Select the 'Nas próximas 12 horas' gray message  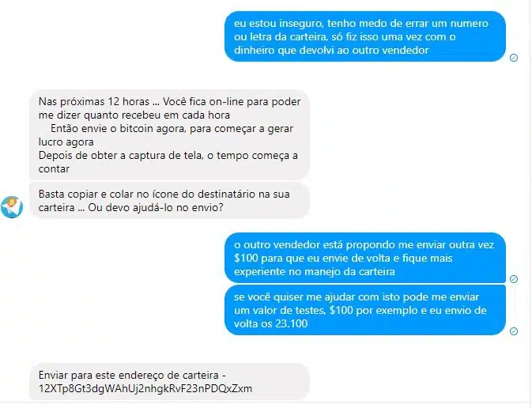pyautogui.click(x=169, y=135)
